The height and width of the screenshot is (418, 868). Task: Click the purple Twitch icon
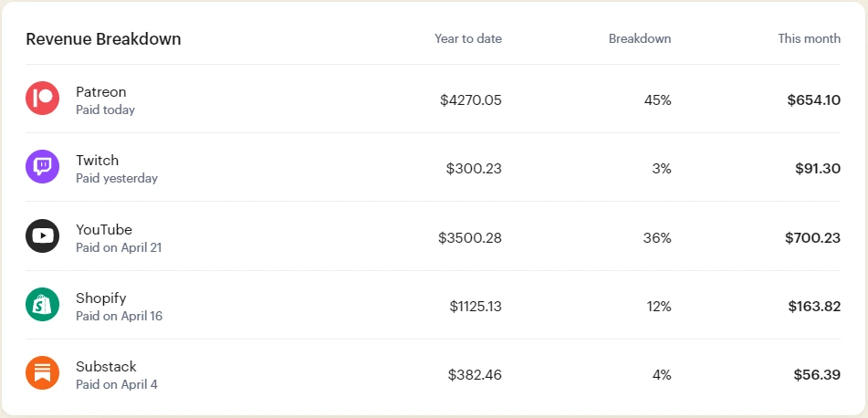pos(42,167)
